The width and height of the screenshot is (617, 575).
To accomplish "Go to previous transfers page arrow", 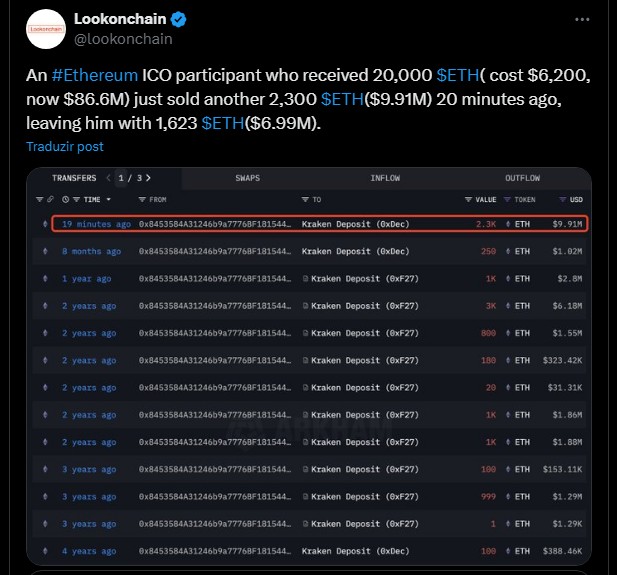I will [x=109, y=178].
